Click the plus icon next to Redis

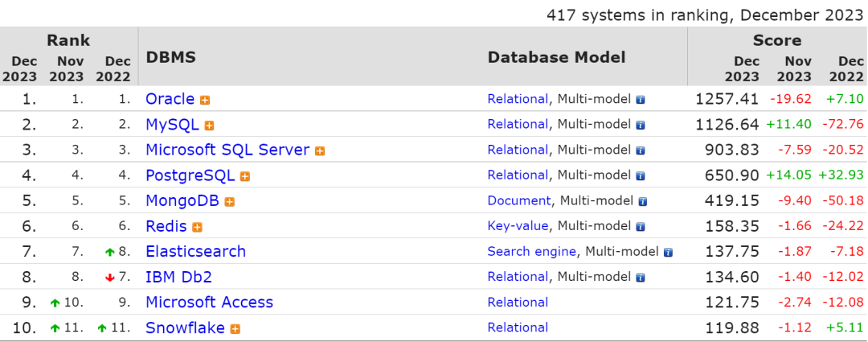[197, 227]
